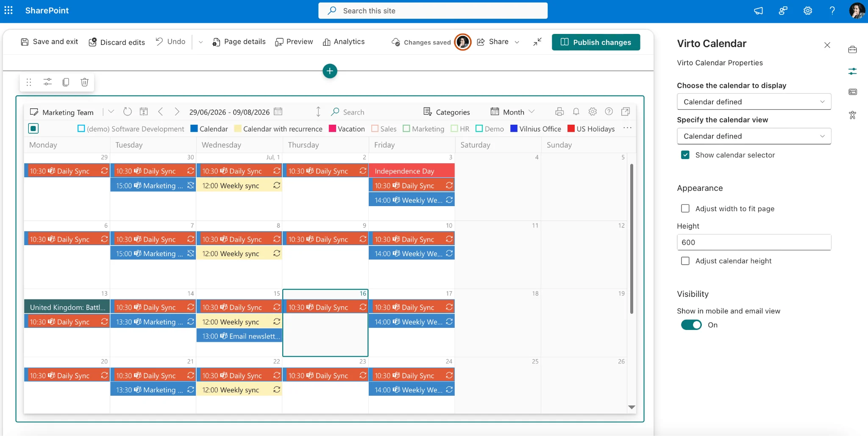868x436 pixels.
Task: Open United Kingdom: Battl... holiday event
Action: click(67, 307)
